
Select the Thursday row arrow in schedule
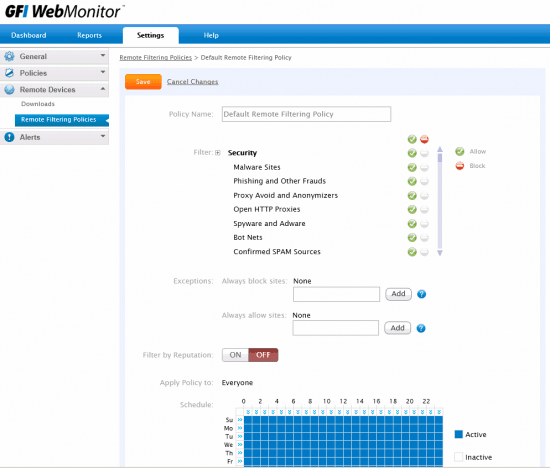coord(240,453)
